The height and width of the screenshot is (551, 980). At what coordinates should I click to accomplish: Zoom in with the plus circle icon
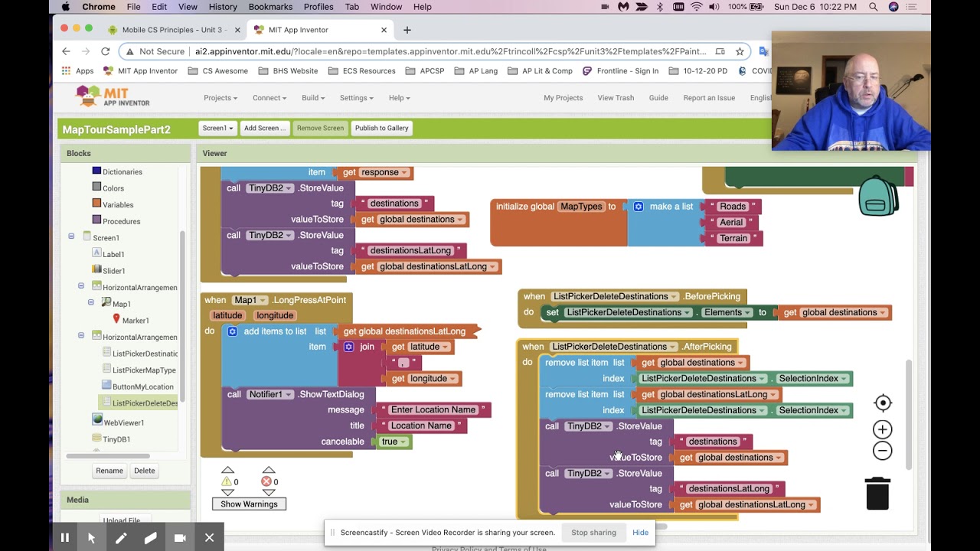[883, 430]
